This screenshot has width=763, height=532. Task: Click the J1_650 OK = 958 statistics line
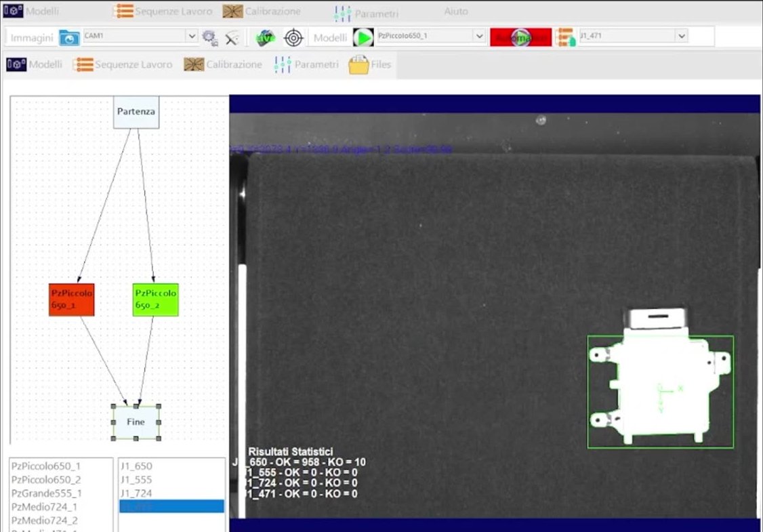click(x=300, y=462)
